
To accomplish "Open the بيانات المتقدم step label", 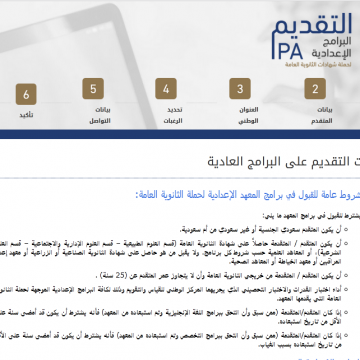I will point(322,115).
